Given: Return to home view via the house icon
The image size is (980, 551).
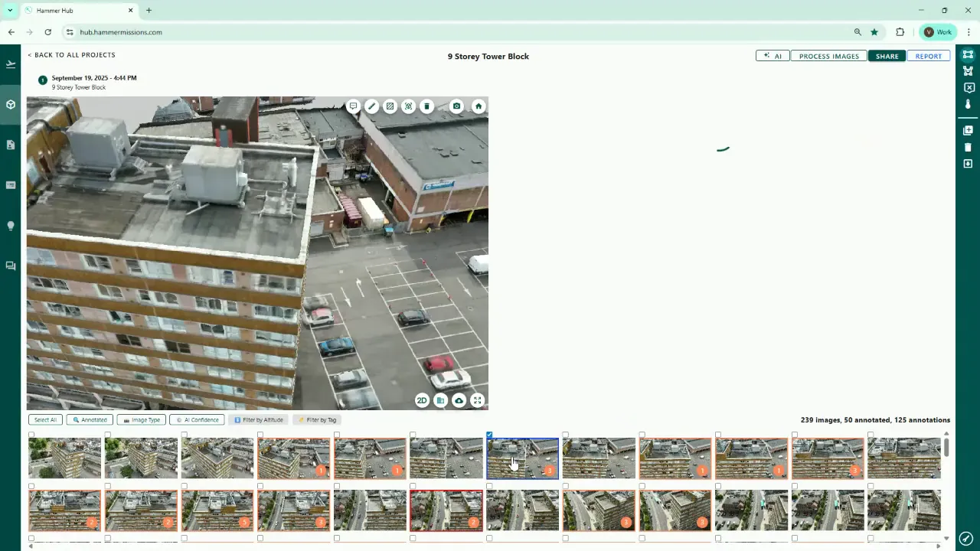Looking at the screenshot, I should point(479,106).
